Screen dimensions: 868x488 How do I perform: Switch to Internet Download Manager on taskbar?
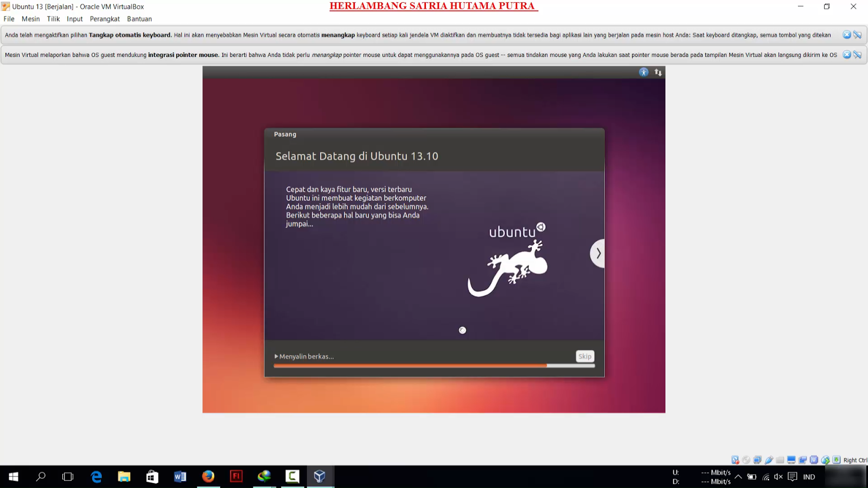[x=264, y=477]
